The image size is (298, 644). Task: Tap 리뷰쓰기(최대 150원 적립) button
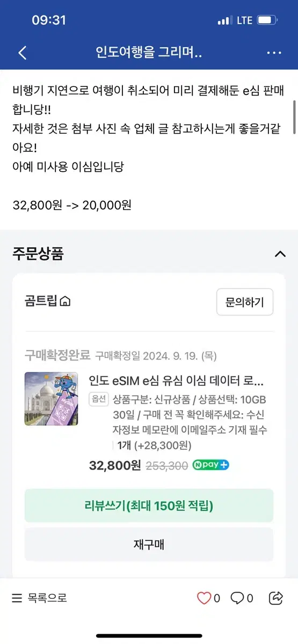149,506
